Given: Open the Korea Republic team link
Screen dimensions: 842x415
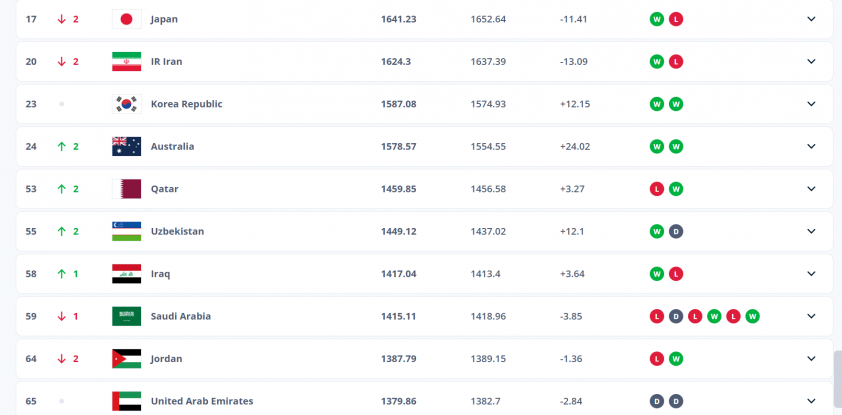Looking at the screenshot, I should pos(186,104).
